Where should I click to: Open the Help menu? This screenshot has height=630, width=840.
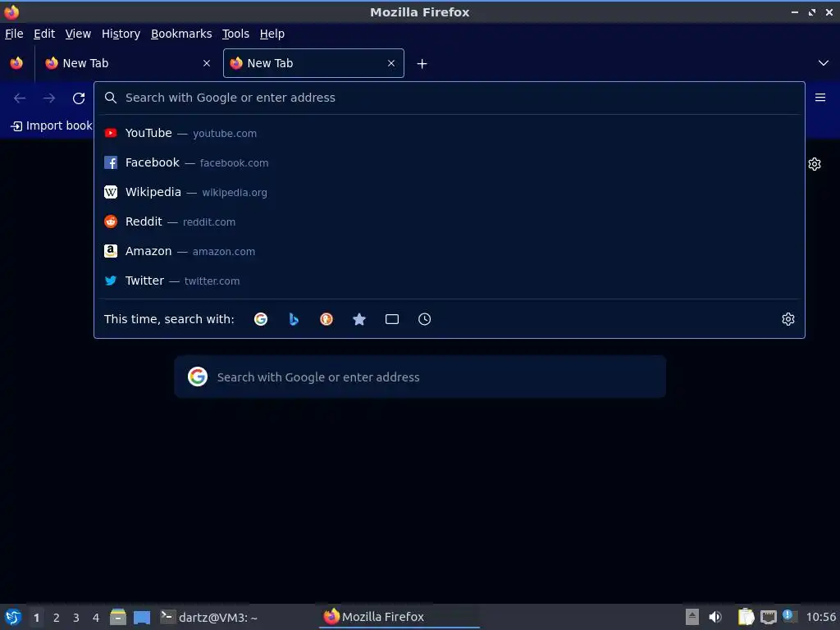point(272,34)
